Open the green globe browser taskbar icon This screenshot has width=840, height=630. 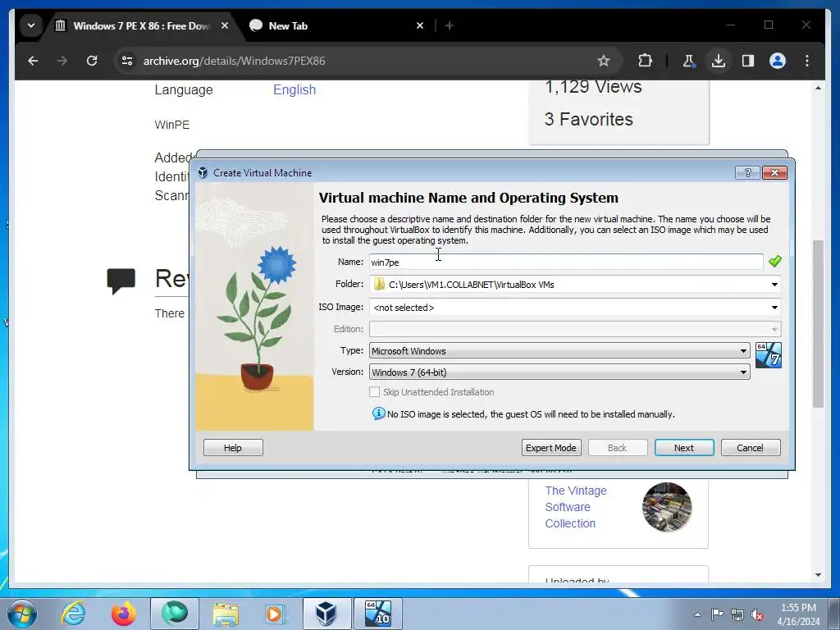coord(175,614)
